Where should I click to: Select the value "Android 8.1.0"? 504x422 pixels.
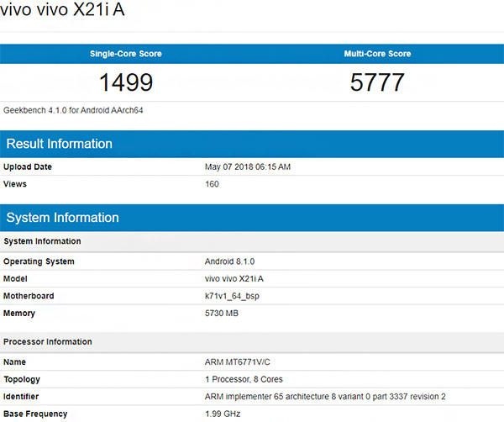(229, 261)
